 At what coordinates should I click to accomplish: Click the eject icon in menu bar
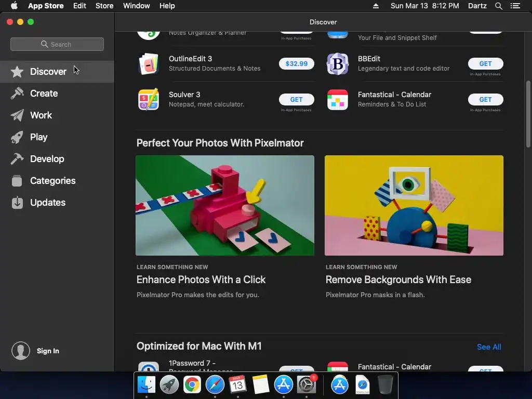point(376,6)
